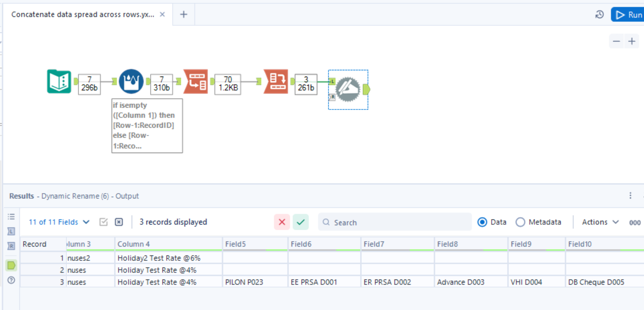Expand the 11 of 11 Fields dropdown
This screenshot has height=310, width=644.
[x=59, y=222]
